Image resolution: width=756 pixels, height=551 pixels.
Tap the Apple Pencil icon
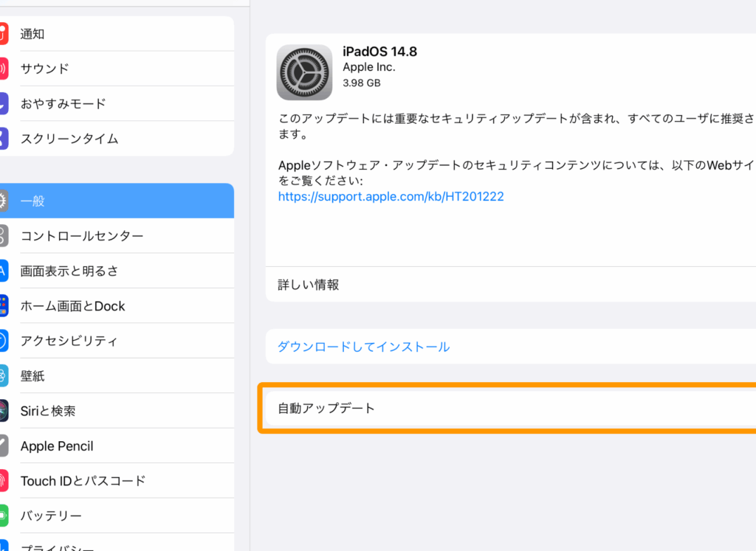pyautogui.click(x=4, y=446)
